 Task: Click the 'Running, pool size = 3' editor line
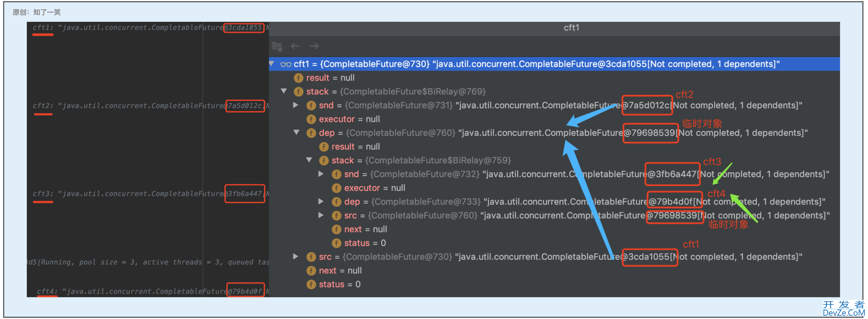[148, 262]
